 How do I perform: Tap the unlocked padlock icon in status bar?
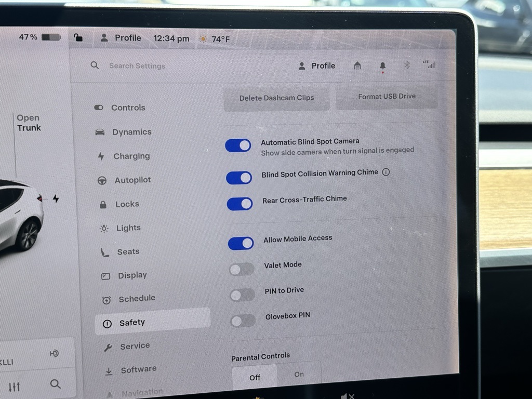click(x=78, y=37)
